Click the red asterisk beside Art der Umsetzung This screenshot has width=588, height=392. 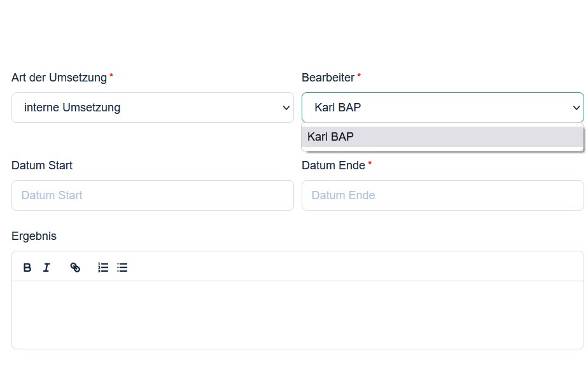click(111, 75)
